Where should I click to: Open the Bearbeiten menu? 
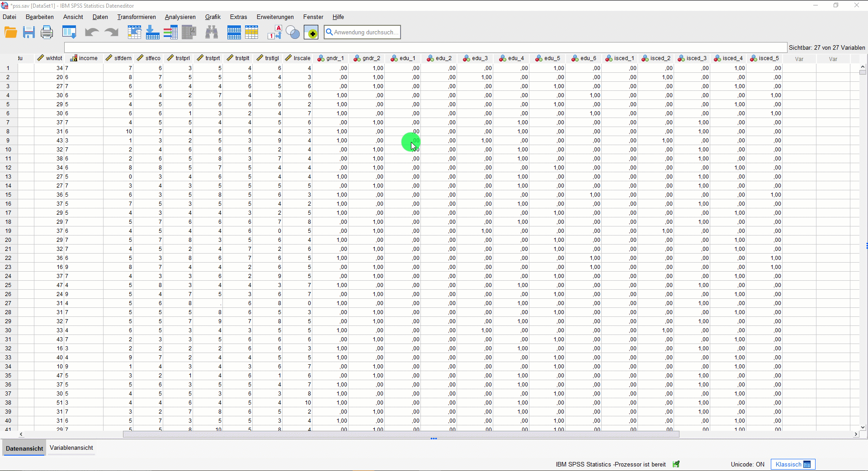[40, 17]
